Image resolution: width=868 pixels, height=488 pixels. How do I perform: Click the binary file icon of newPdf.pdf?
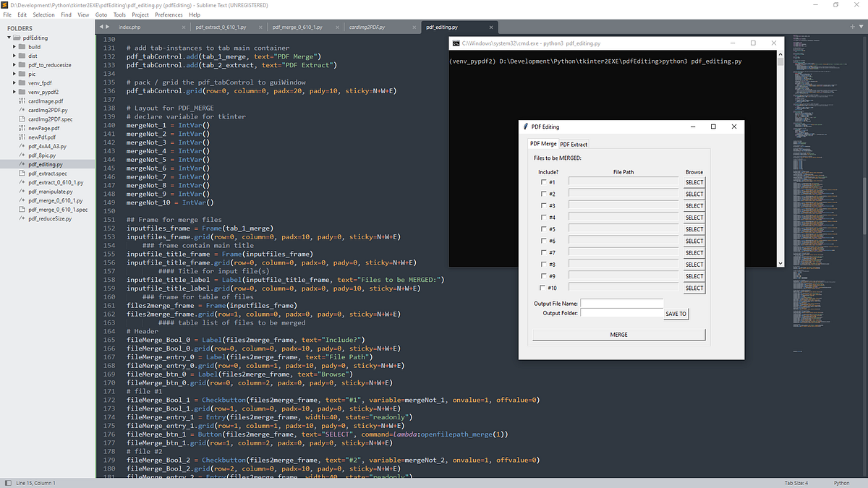pyautogui.click(x=22, y=137)
